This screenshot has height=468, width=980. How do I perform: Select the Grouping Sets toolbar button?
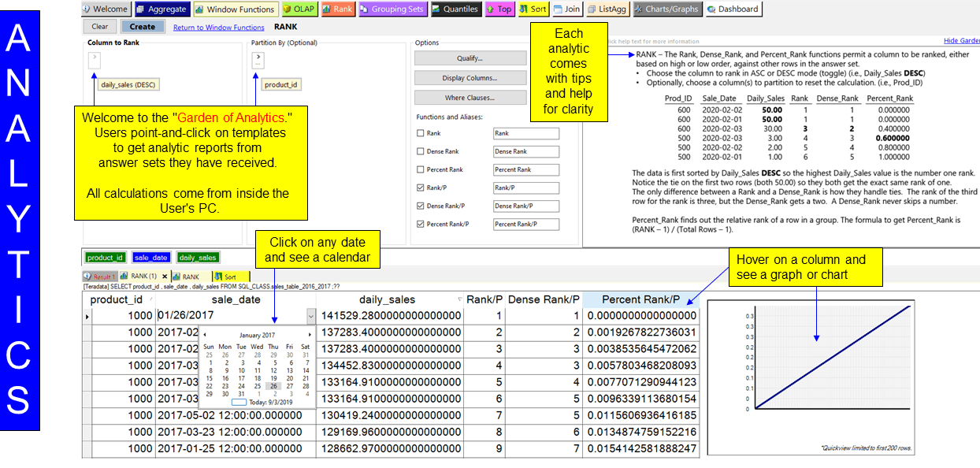(392, 9)
